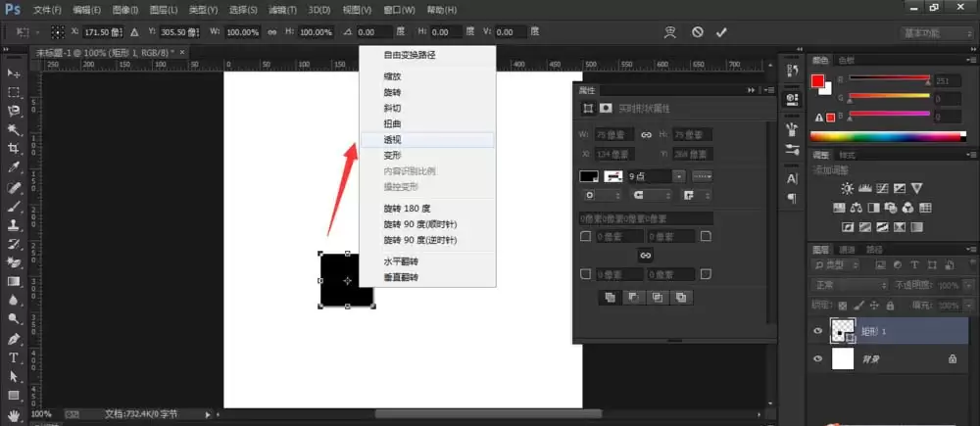
Task: Select the History Brush tool
Action: 13,244
